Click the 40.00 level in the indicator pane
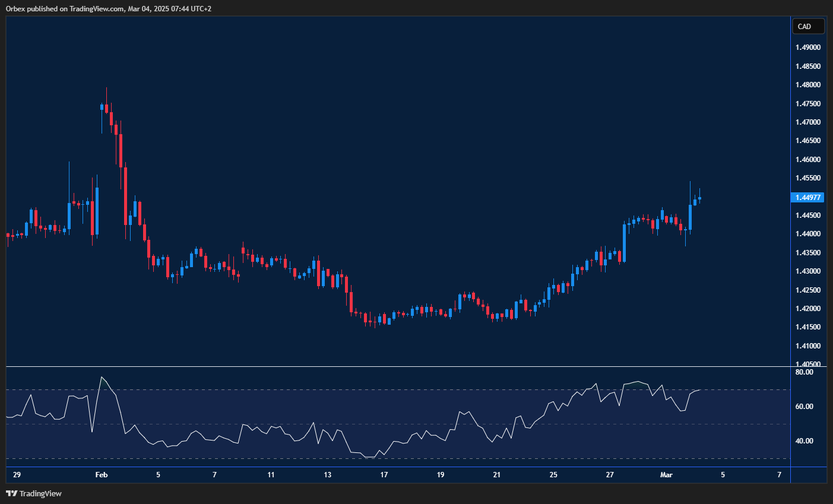The height and width of the screenshot is (504, 833). click(x=805, y=440)
